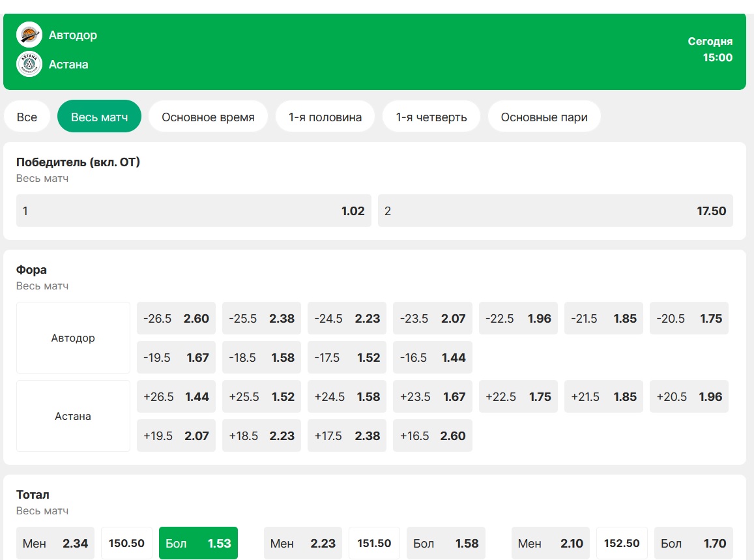754x560 pixels.
Task: Deselect highlighted Бол 1.53 total bet
Action: pyautogui.click(x=198, y=543)
